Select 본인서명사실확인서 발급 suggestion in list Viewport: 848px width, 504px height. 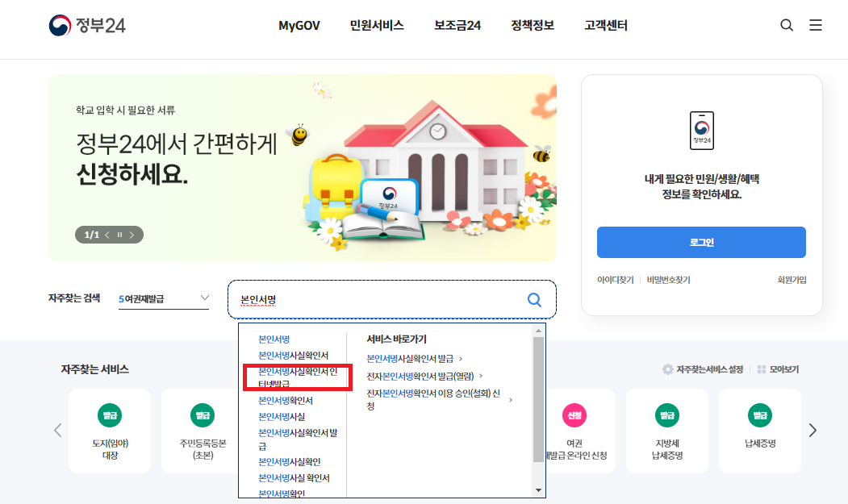click(298, 439)
